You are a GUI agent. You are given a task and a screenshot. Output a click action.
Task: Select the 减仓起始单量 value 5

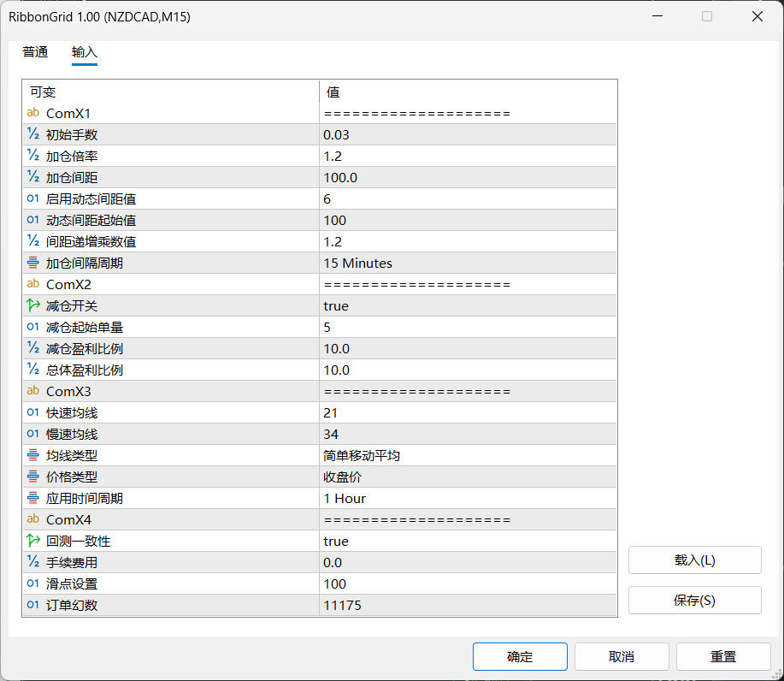(x=468, y=328)
